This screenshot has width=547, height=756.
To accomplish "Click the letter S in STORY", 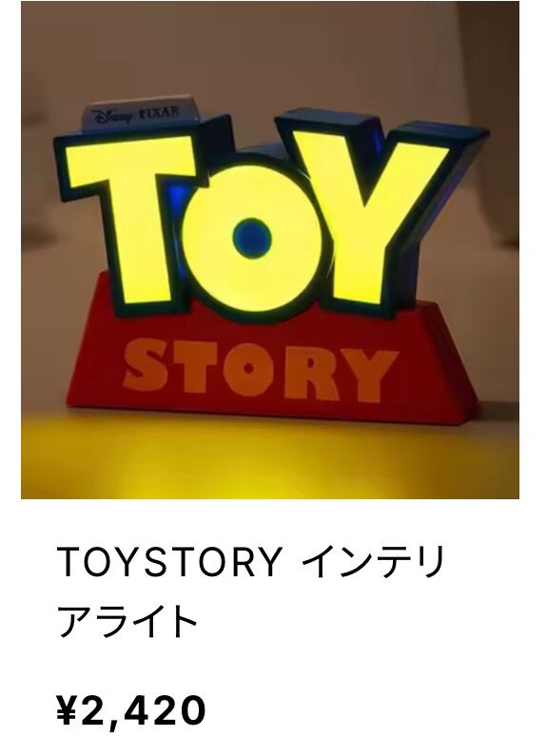I will 147,365.
